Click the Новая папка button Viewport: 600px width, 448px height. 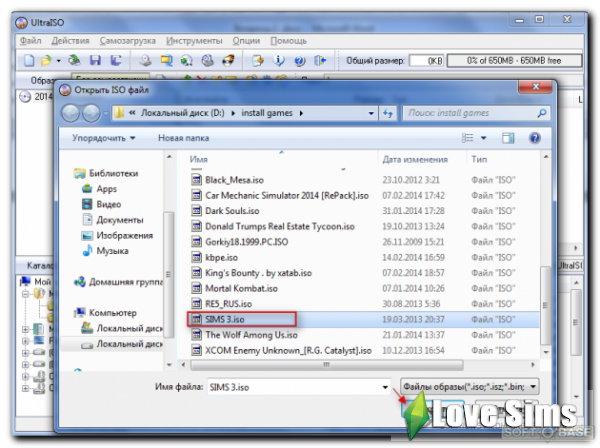[x=183, y=138]
